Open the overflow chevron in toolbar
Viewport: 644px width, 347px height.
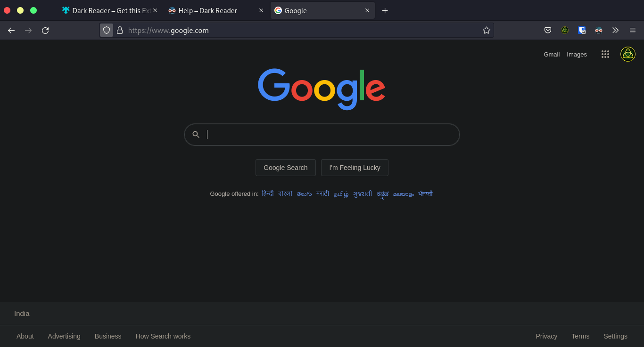pos(615,30)
